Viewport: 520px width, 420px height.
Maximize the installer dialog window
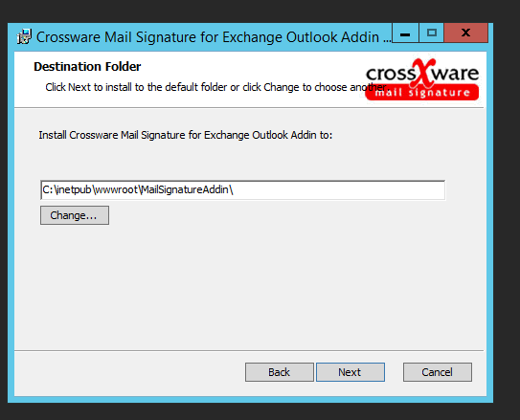pos(432,33)
